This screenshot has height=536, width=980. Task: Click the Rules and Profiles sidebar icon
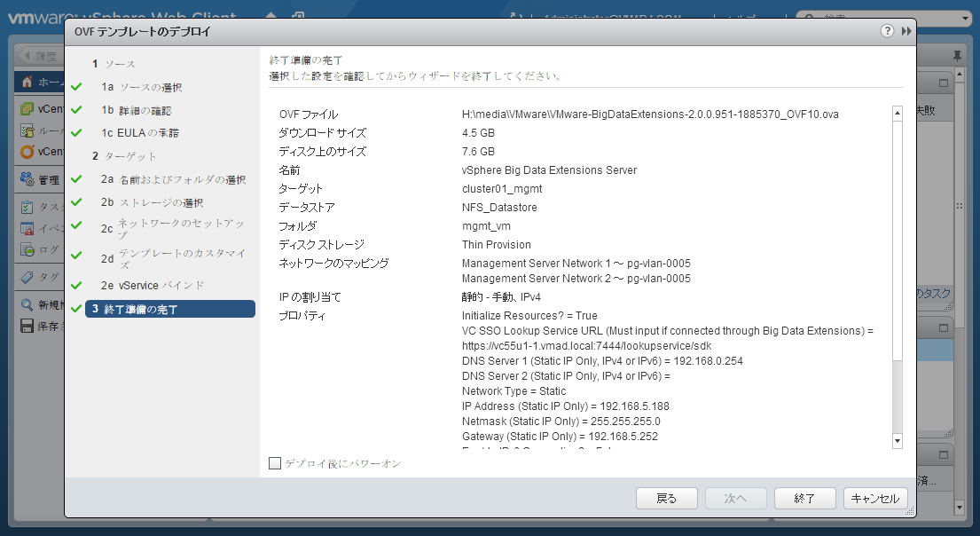tap(27, 130)
